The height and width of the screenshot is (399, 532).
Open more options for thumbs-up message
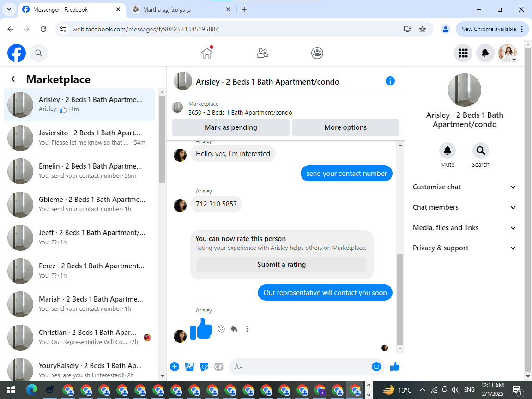pos(247,329)
